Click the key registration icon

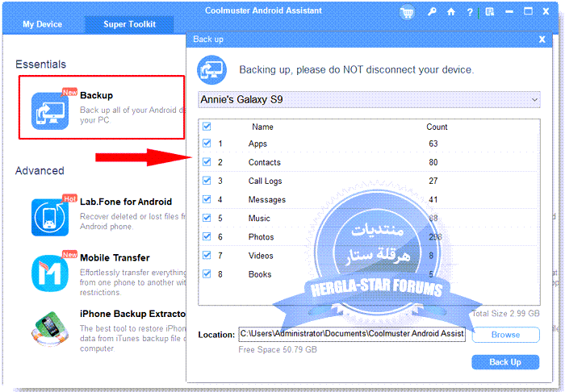click(432, 12)
